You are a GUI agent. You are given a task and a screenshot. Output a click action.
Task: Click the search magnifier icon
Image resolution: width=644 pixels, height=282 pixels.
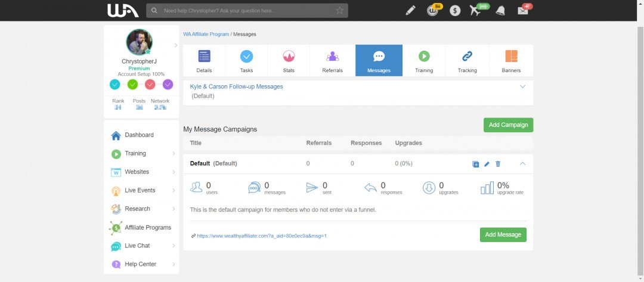154,11
